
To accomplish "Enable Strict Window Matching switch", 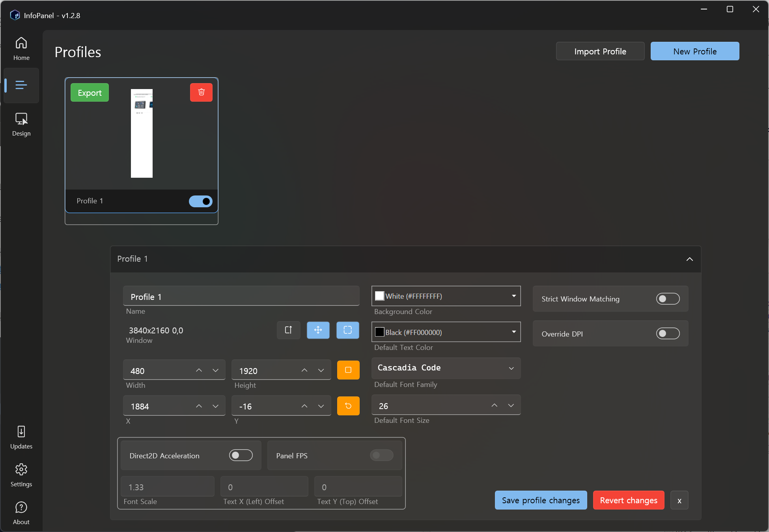I will [668, 299].
